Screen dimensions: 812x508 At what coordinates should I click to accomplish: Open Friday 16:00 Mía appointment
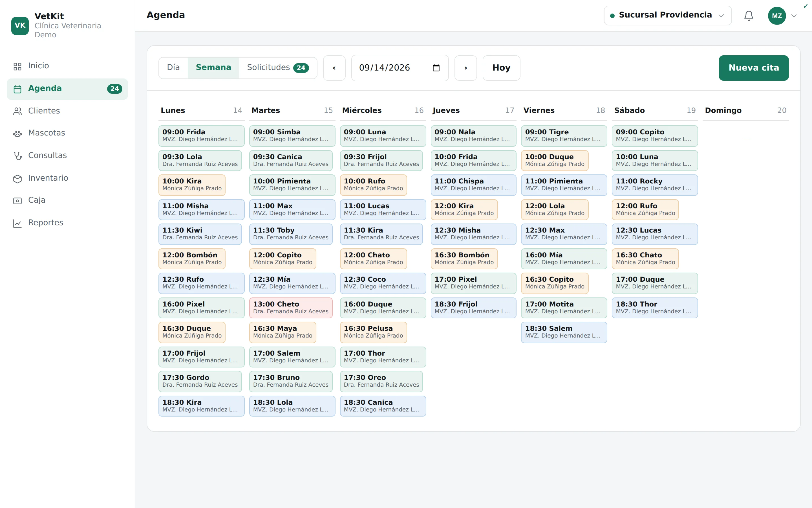(x=564, y=258)
